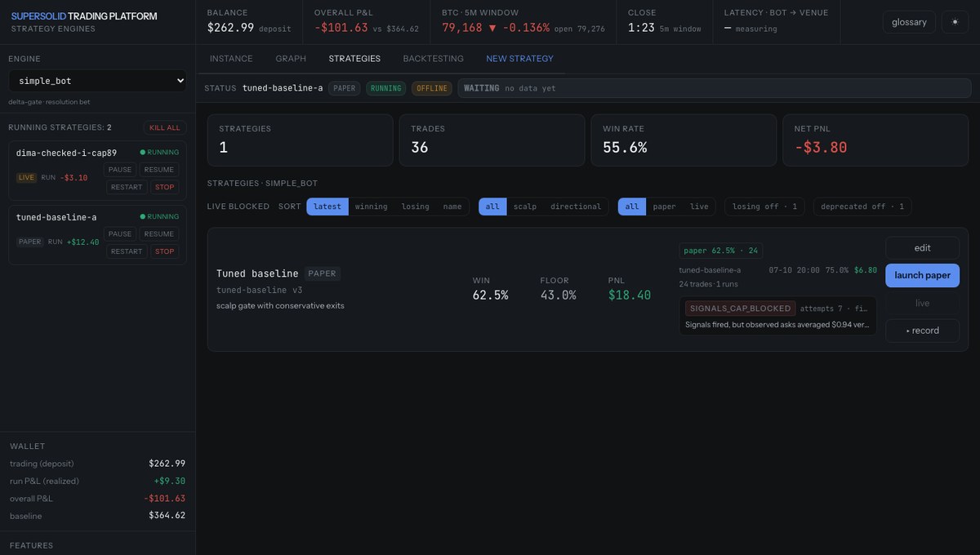This screenshot has width=980, height=555.
Task: Open the NEW STRATEGY tab
Action: point(519,59)
